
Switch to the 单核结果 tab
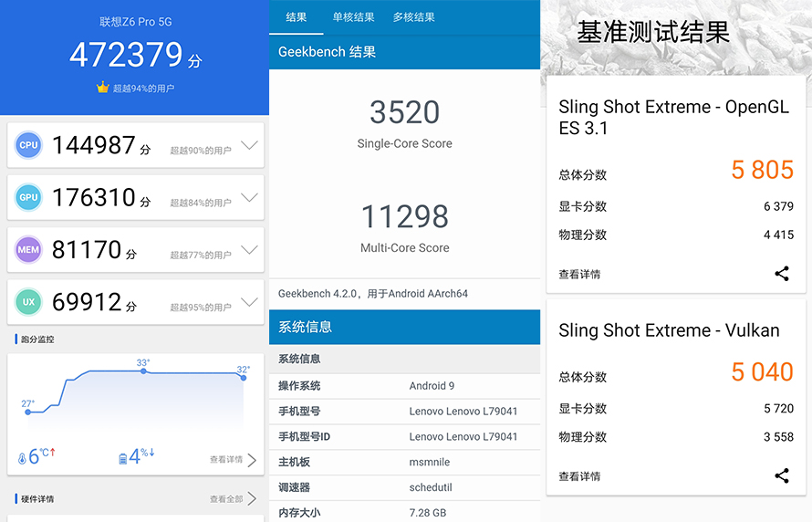click(x=353, y=17)
